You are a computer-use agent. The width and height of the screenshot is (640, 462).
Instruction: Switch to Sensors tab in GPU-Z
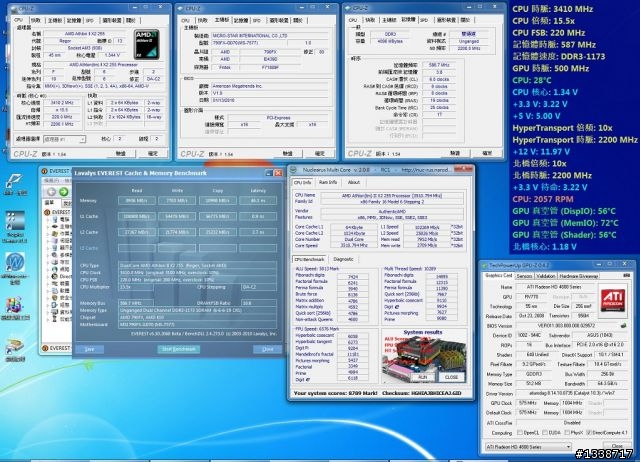[x=524, y=276]
